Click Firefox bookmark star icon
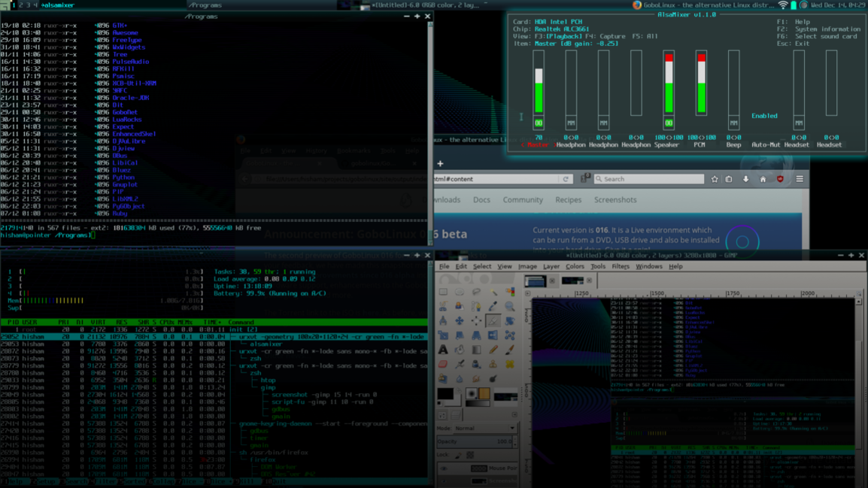This screenshot has width=868, height=488. point(715,179)
